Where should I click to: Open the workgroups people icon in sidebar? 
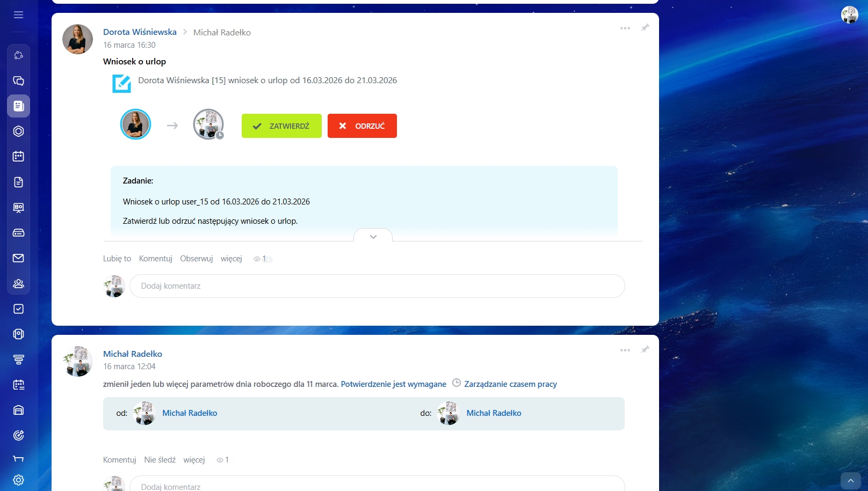pyautogui.click(x=18, y=283)
